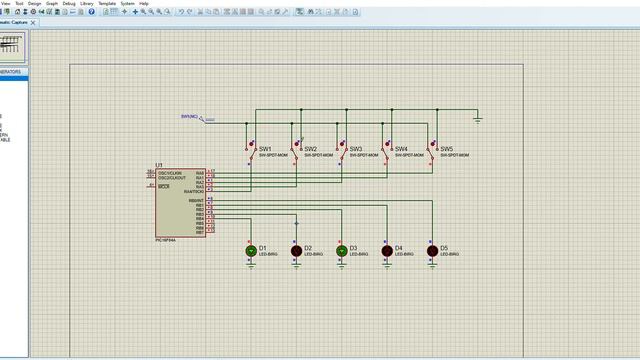Image resolution: width=640 pixels, height=360 pixels.
Task: Open the Template menu
Action: 107,3
